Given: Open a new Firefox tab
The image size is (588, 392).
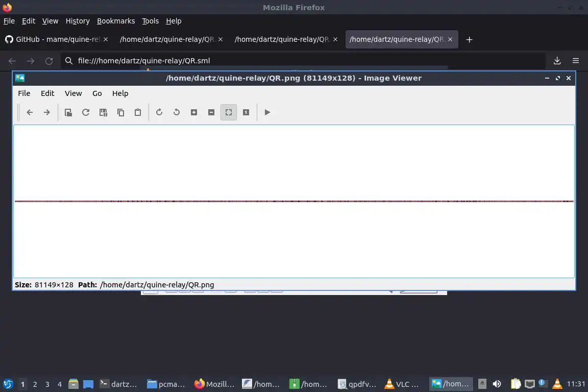Looking at the screenshot, I should point(469,39).
